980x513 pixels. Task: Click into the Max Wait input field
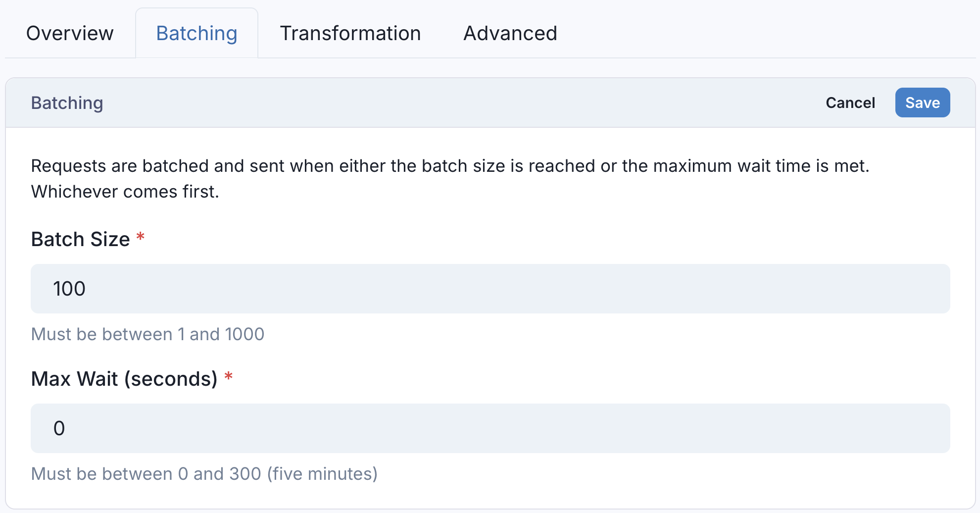(490, 428)
